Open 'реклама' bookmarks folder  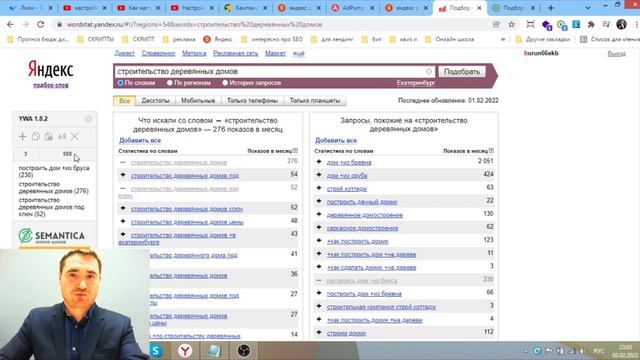point(179,40)
